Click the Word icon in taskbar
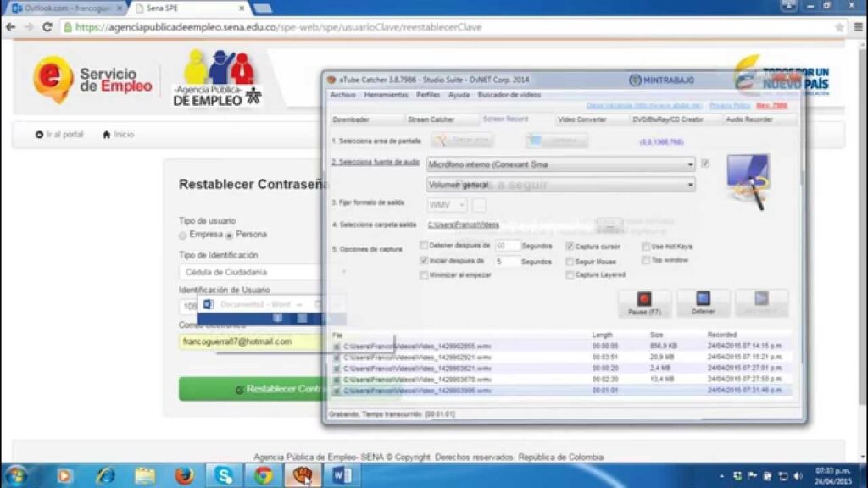 (x=342, y=475)
